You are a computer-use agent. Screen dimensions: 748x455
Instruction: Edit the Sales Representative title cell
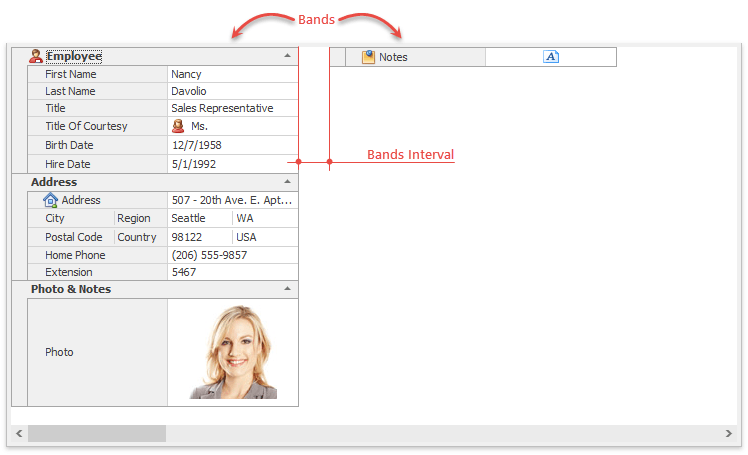(233, 108)
